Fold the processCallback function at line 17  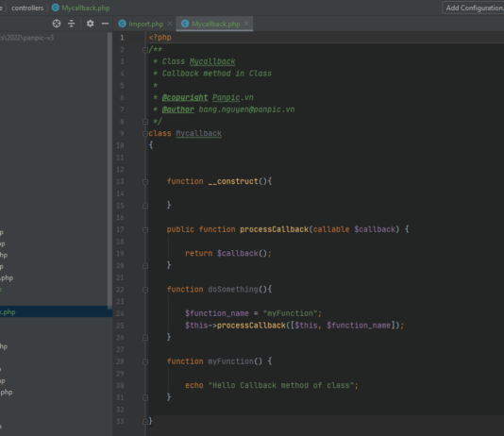point(145,229)
